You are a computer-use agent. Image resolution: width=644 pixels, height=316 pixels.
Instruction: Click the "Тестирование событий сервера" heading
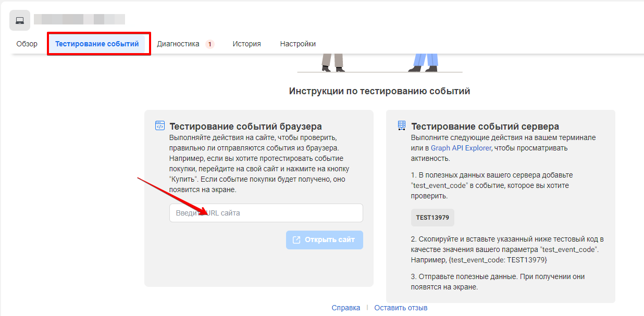tap(485, 126)
